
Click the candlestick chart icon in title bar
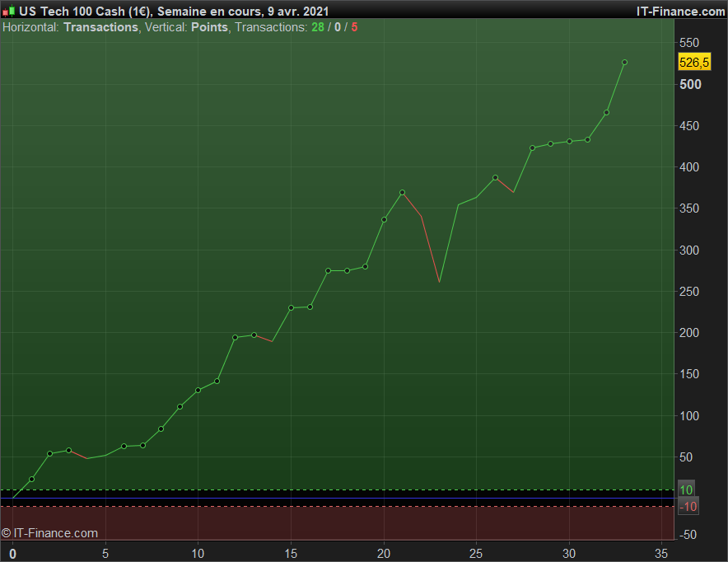(x=8, y=11)
